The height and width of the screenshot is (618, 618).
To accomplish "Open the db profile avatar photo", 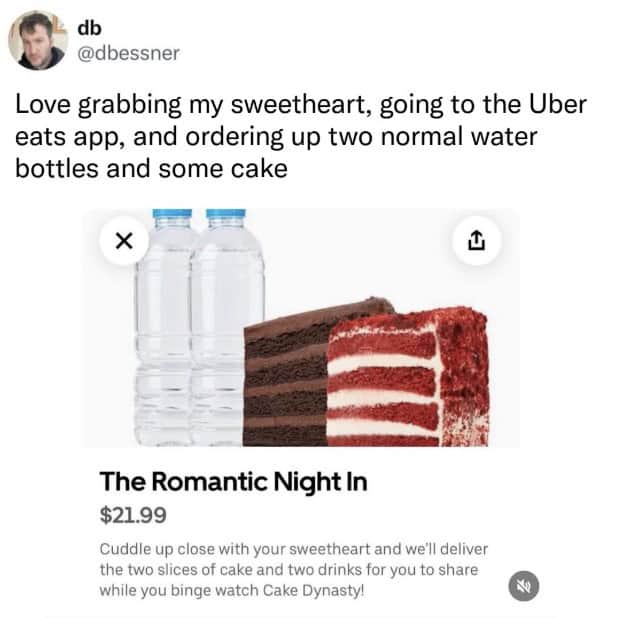I will pos(40,41).
